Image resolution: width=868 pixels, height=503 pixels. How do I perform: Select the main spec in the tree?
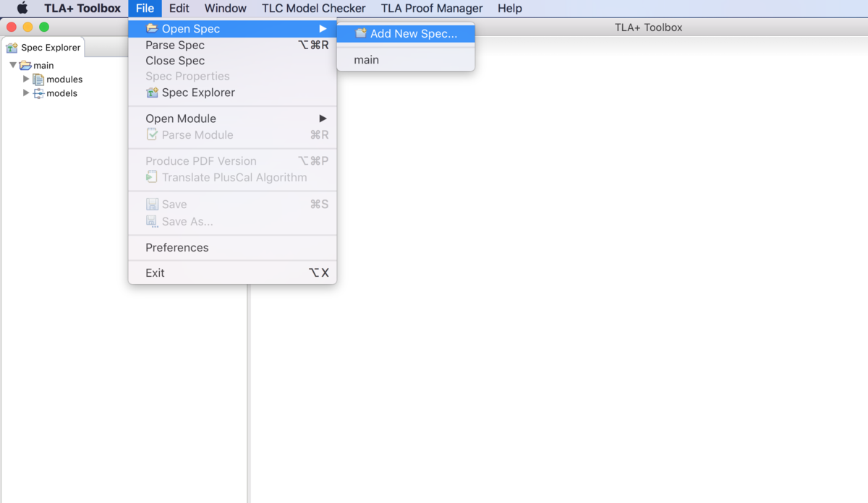(43, 65)
